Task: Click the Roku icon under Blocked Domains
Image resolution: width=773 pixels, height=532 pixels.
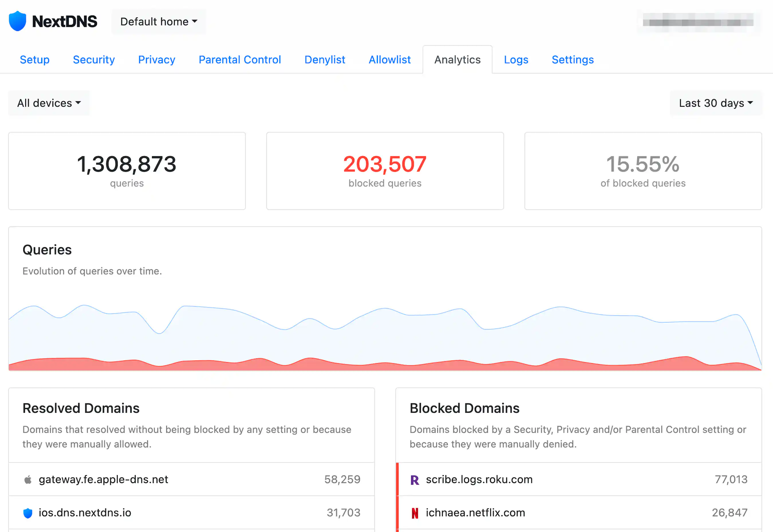Action: coord(415,479)
